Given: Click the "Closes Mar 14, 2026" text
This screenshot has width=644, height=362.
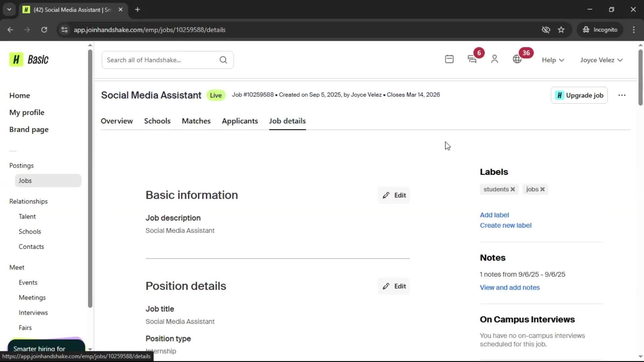Looking at the screenshot, I should pos(413,95).
